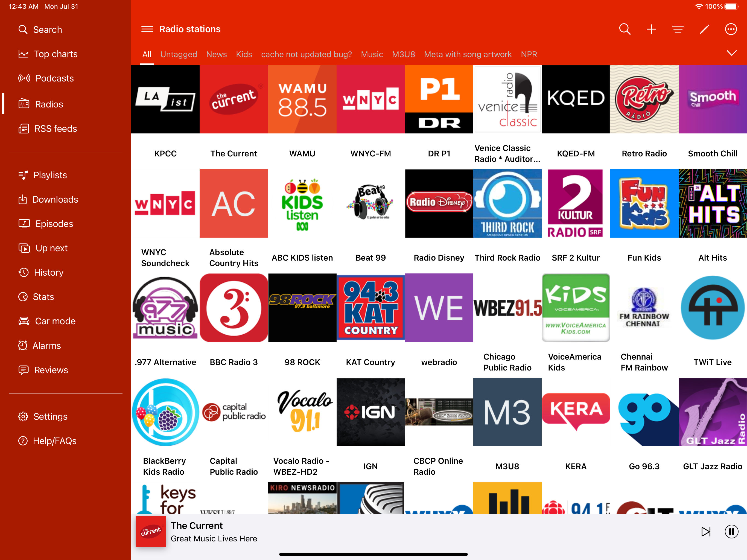Play the KQED-FM station thumbnail

(x=576, y=99)
